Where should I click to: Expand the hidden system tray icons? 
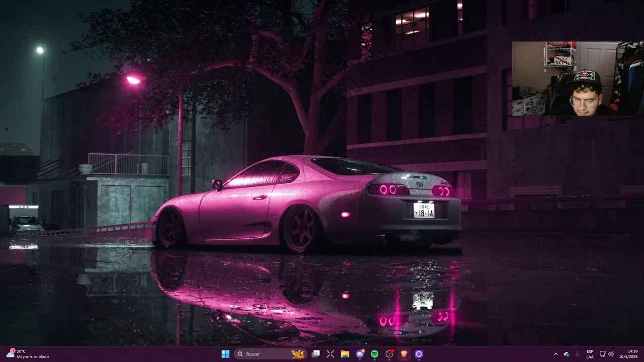(555, 354)
